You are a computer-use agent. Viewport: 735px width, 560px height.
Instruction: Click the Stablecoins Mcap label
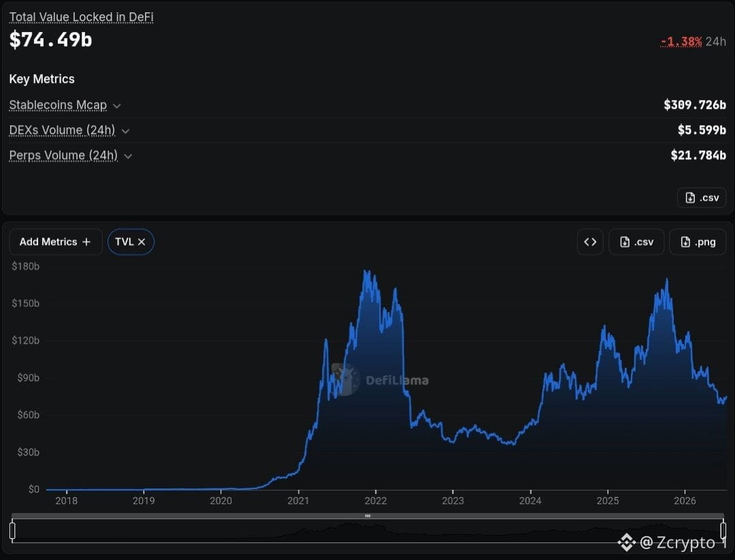(x=58, y=105)
